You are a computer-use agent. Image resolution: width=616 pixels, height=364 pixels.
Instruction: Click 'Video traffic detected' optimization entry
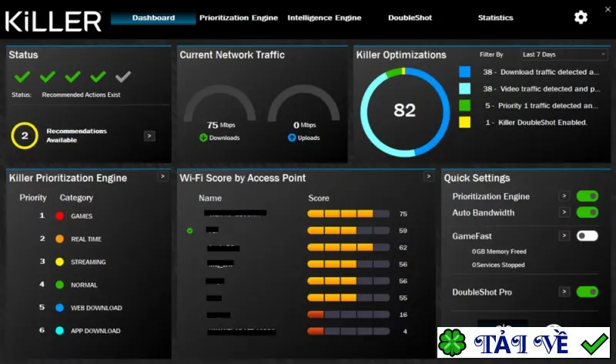(541, 88)
